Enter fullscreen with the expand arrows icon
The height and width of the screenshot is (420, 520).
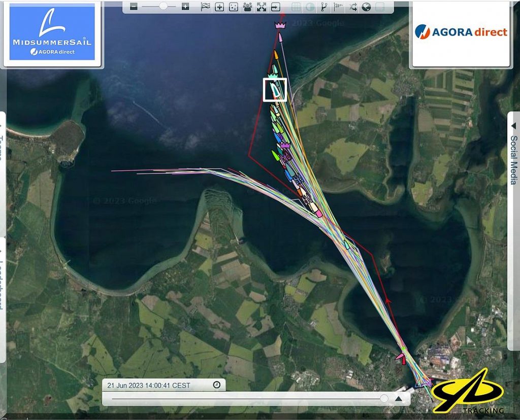[261, 7]
